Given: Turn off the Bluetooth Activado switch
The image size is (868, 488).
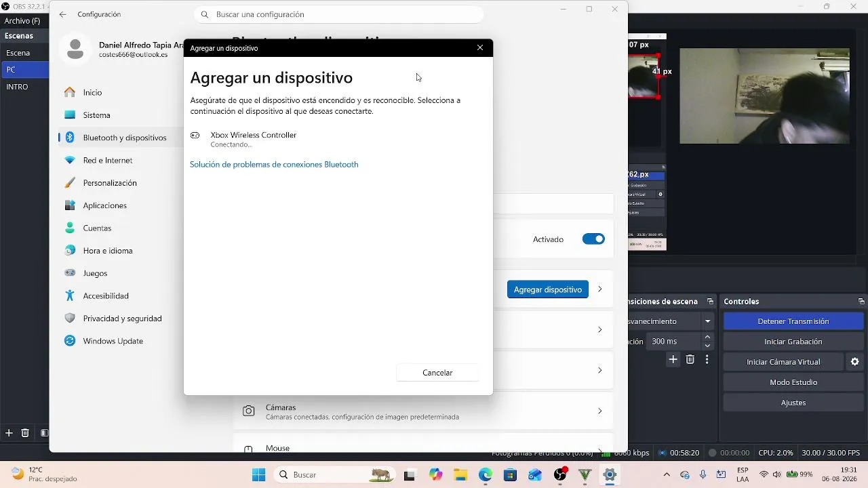Looking at the screenshot, I should click(593, 239).
